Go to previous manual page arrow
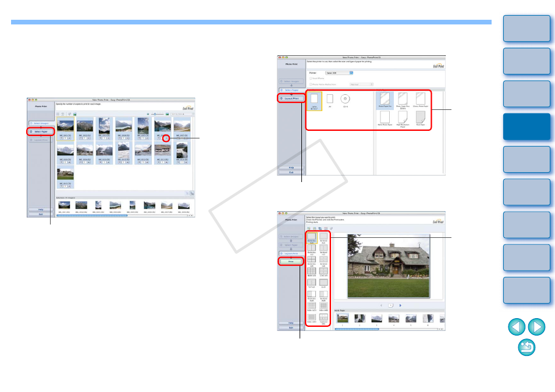This screenshot has width=555, height=392. (517, 327)
